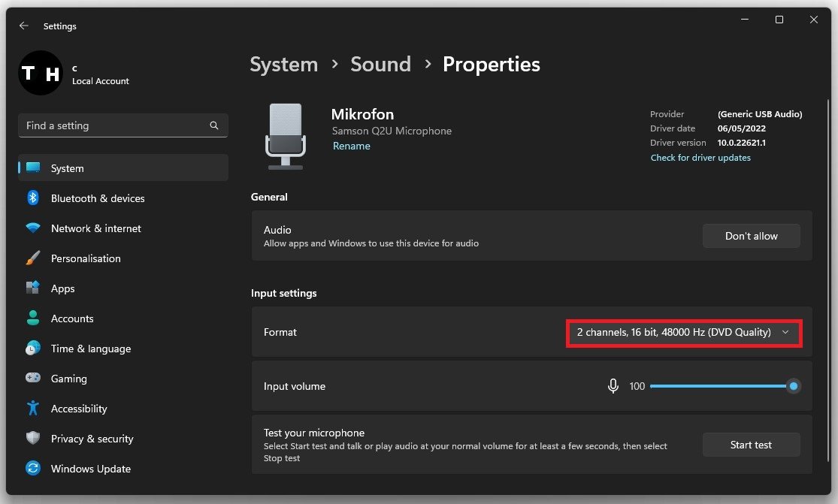838x504 pixels.
Task: Click the input volume slider handle
Action: [793, 386]
